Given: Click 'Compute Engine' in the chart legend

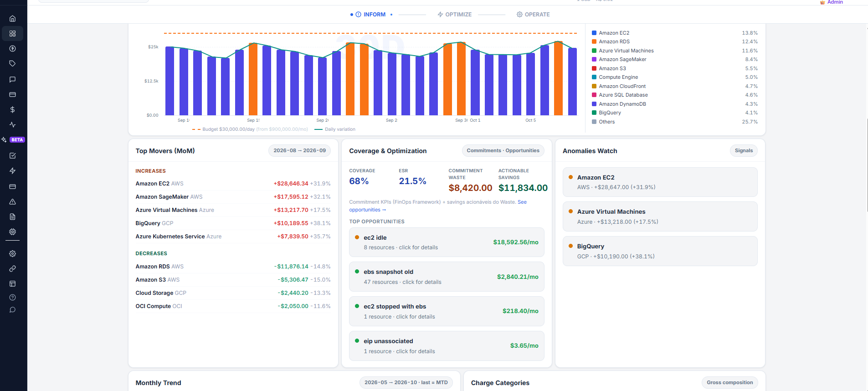Looking at the screenshot, I should [618, 77].
